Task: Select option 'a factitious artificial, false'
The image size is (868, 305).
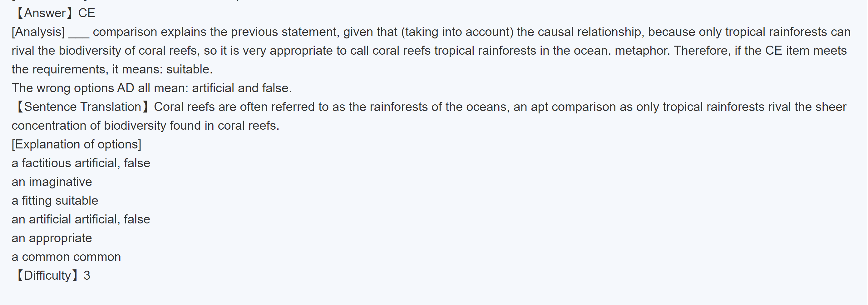Action: click(x=81, y=163)
